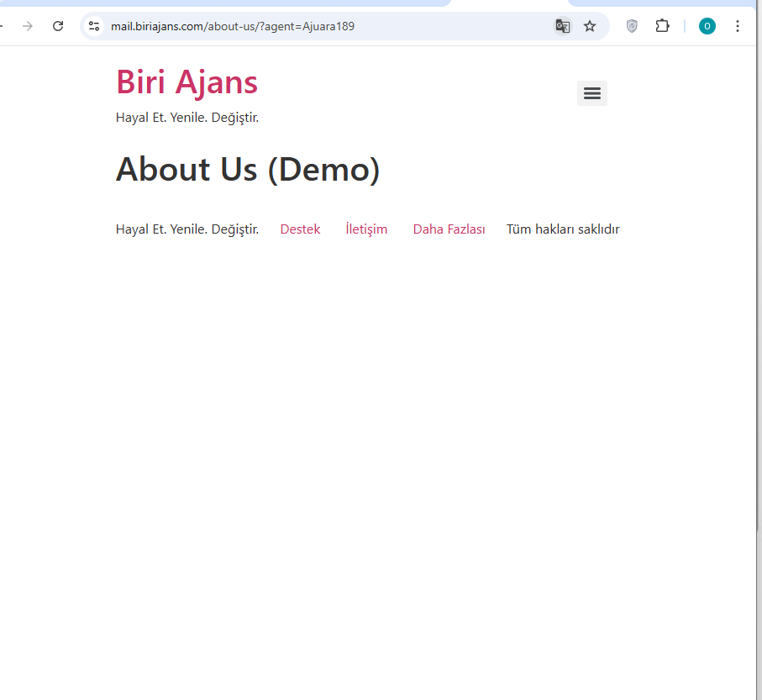The height and width of the screenshot is (700, 762).
Task: Click the Biri Ajans site title
Action: pyautogui.click(x=187, y=82)
